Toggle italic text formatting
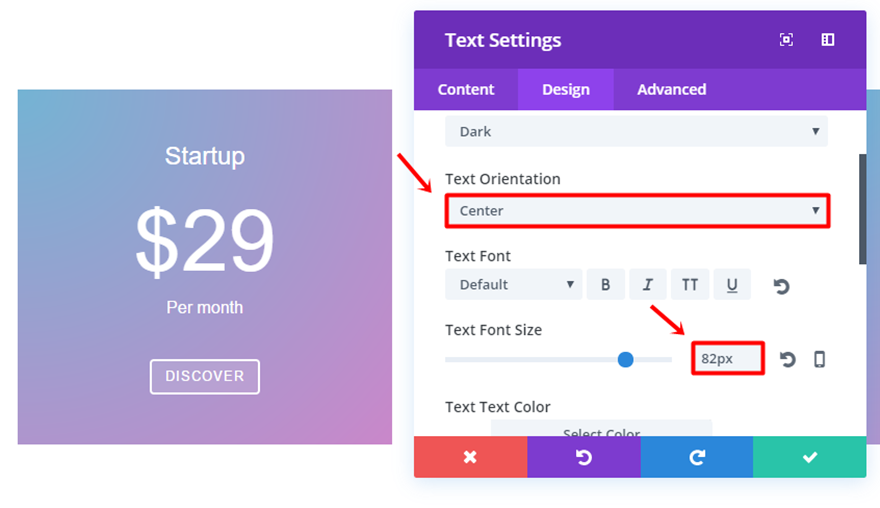880x508 pixels. (648, 285)
